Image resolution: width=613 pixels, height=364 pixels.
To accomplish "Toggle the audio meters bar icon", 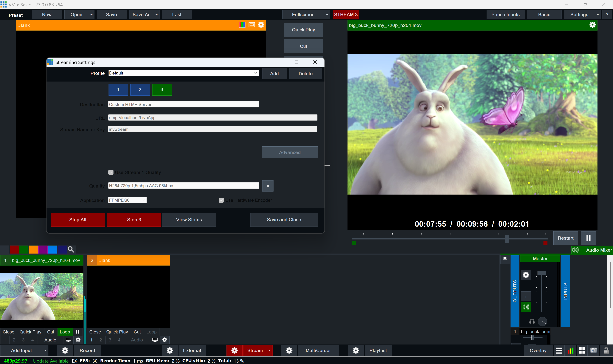I will coord(571,351).
